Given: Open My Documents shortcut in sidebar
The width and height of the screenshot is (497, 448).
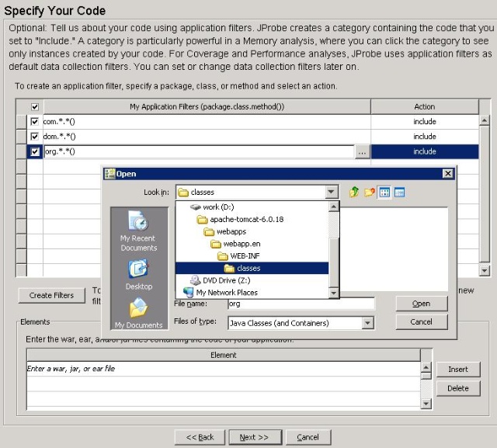Looking at the screenshot, I should click(138, 313).
